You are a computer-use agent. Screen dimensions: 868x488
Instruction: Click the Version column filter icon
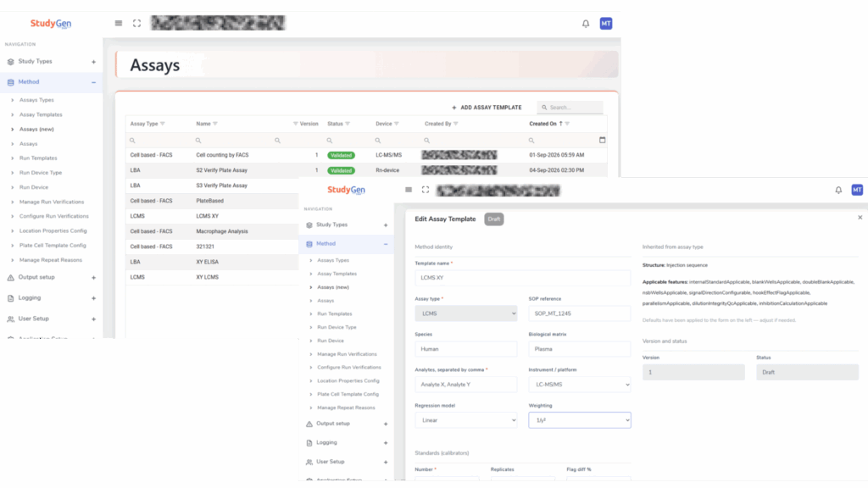[295, 124]
